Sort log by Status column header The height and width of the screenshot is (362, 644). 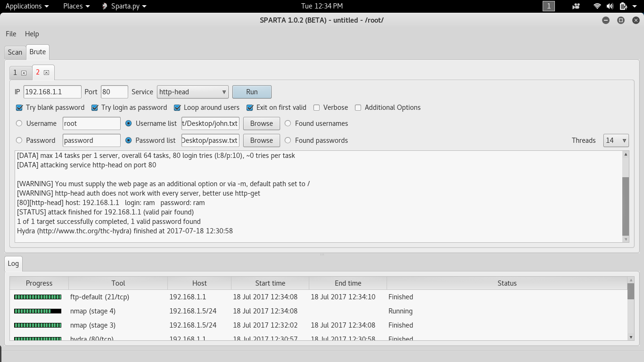507,283
